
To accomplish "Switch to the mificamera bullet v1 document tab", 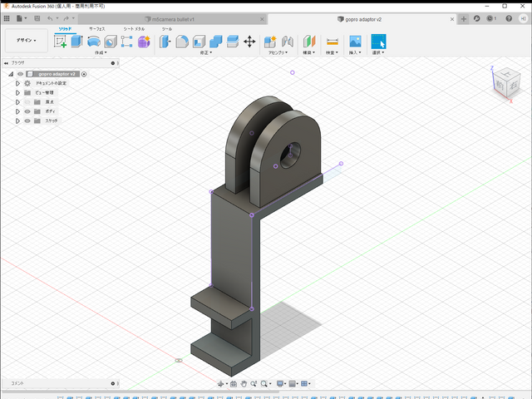I will [x=172, y=18].
